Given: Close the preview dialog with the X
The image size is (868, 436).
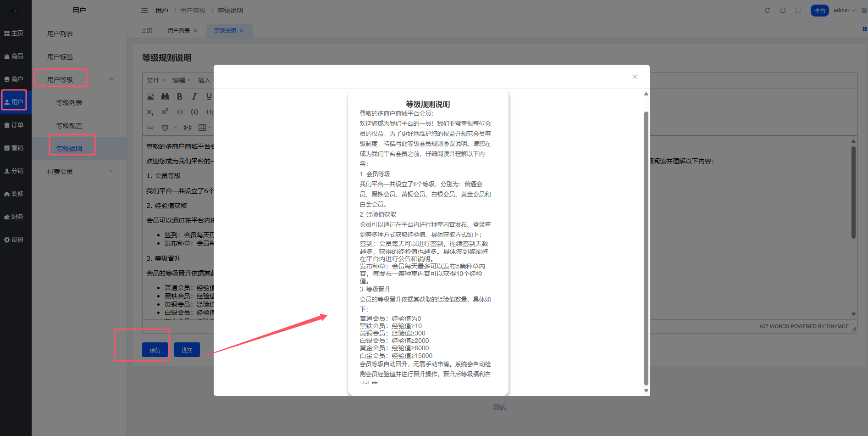Looking at the screenshot, I should pyautogui.click(x=635, y=77).
